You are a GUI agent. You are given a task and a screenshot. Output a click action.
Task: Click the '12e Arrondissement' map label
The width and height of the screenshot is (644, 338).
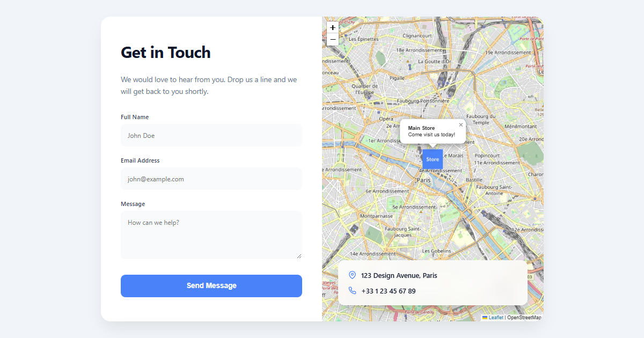coord(528,230)
